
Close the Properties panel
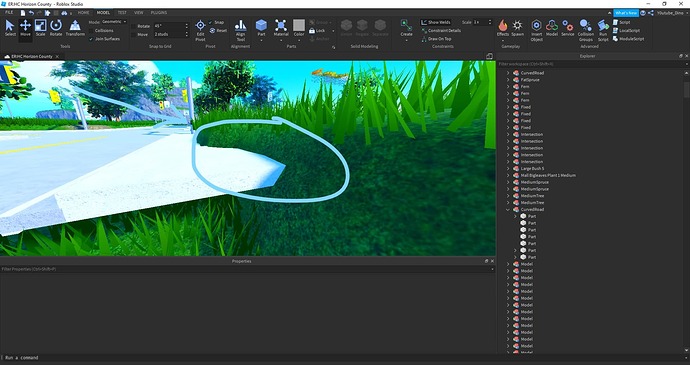tap(492, 261)
